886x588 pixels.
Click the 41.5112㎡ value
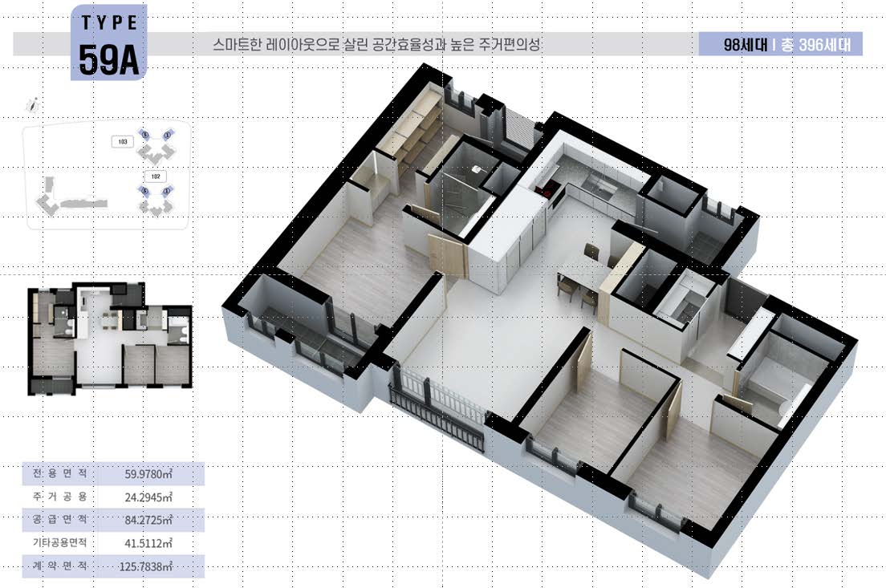pyautogui.click(x=148, y=543)
